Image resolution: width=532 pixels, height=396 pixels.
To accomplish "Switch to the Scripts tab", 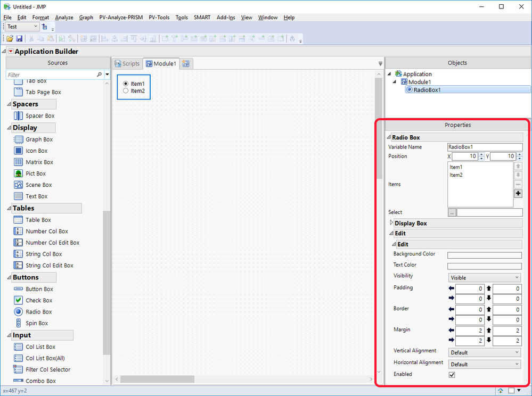I will coord(127,63).
